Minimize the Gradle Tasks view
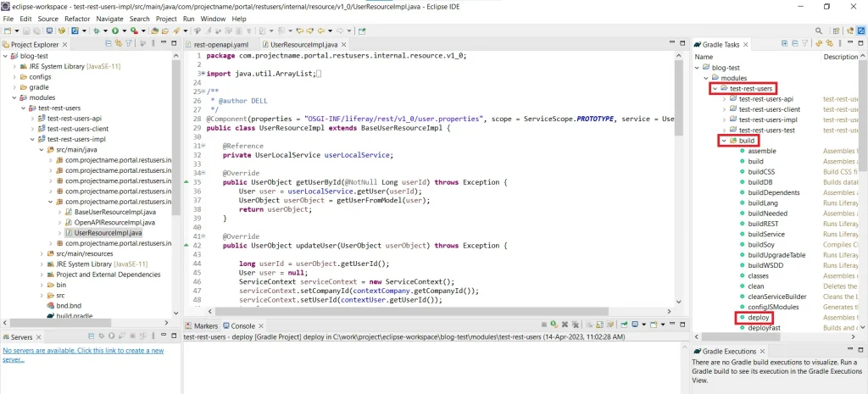Screen dimensions: 868x394 click(850, 42)
